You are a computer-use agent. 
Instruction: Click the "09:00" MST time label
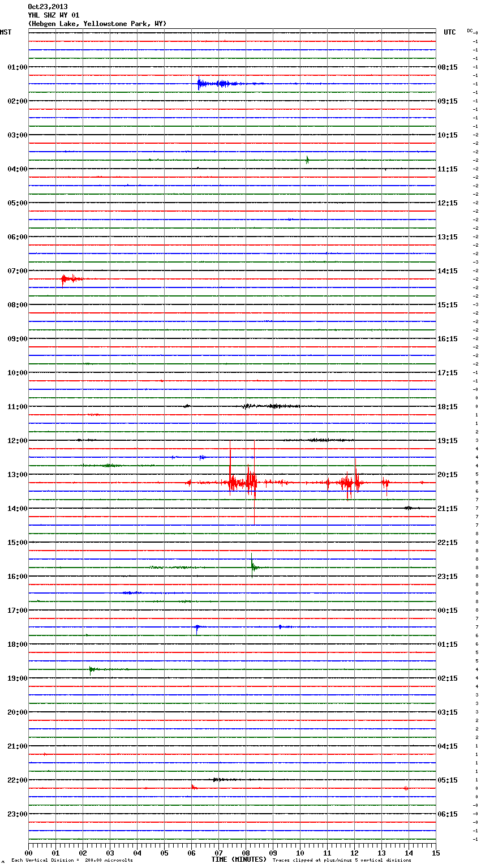click(x=18, y=339)
